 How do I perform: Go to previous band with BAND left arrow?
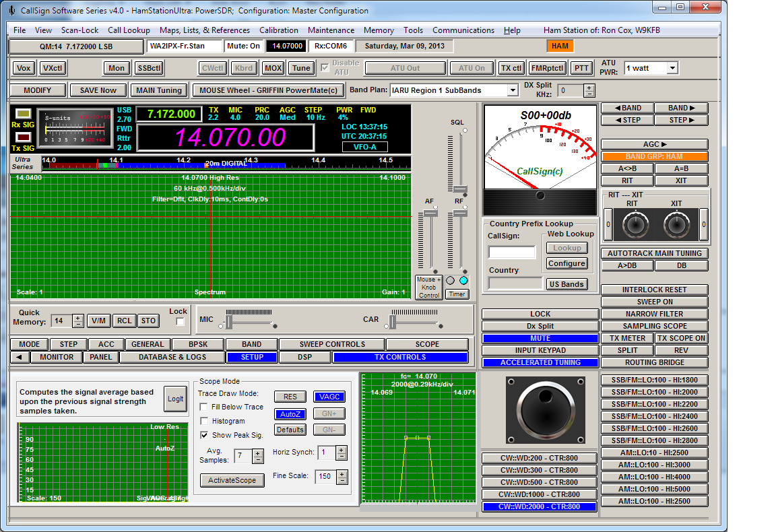point(628,108)
